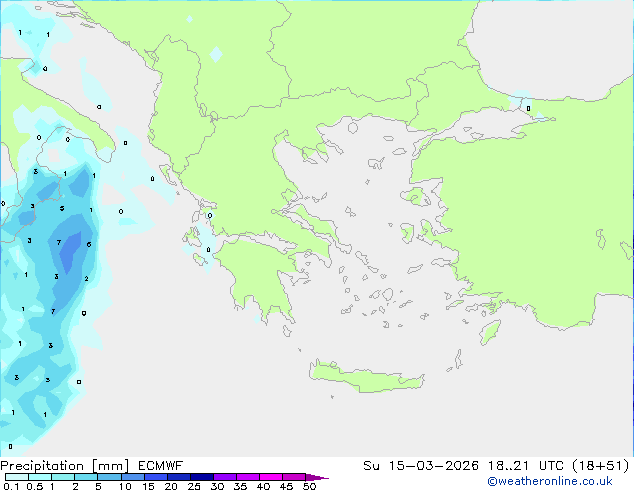The height and width of the screenshot is (490, 634).
Task: Click the 'Su' weekday abbreviation
Action: (371, 466)
